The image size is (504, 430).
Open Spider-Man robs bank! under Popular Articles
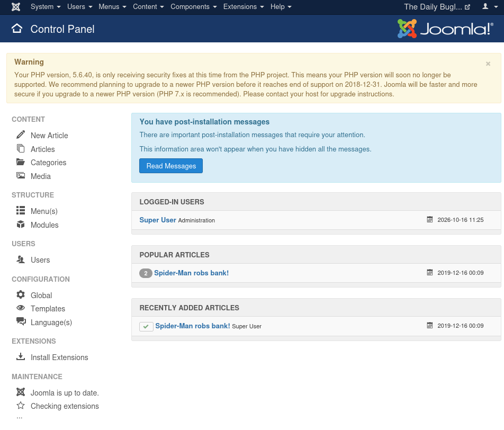pos(191,273)
